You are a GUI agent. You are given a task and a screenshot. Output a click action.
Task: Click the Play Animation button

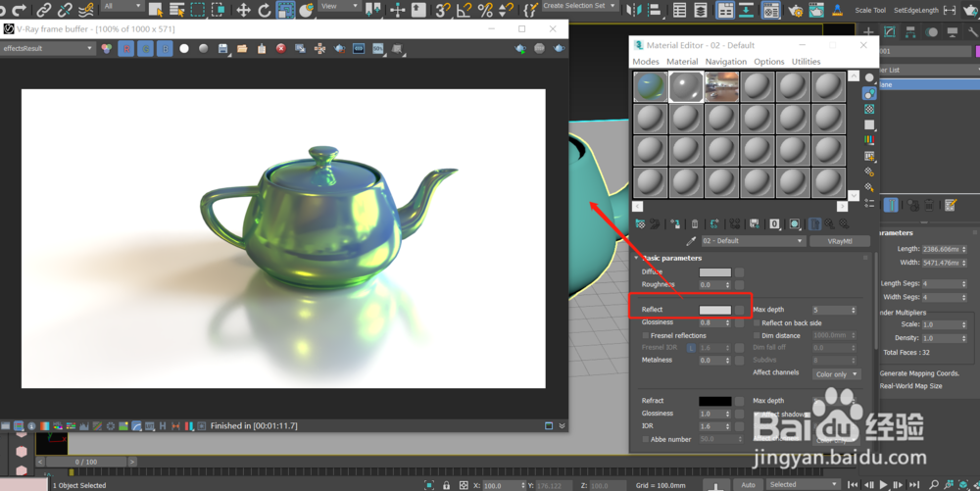click(883, 485)
